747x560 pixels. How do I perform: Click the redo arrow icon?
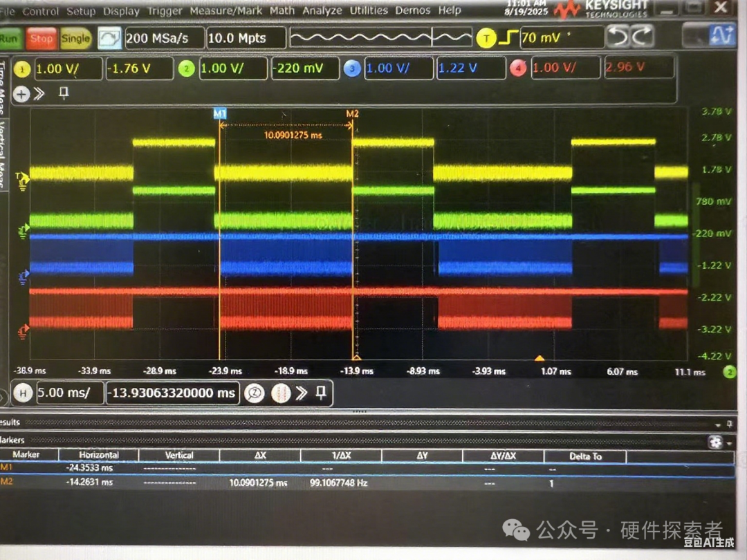coord(642,37)
